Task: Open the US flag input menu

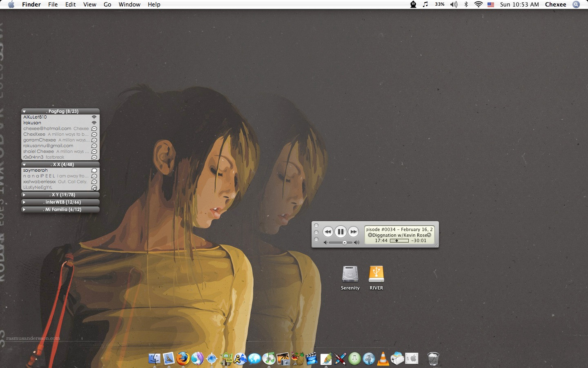Action: pos(491,4)
